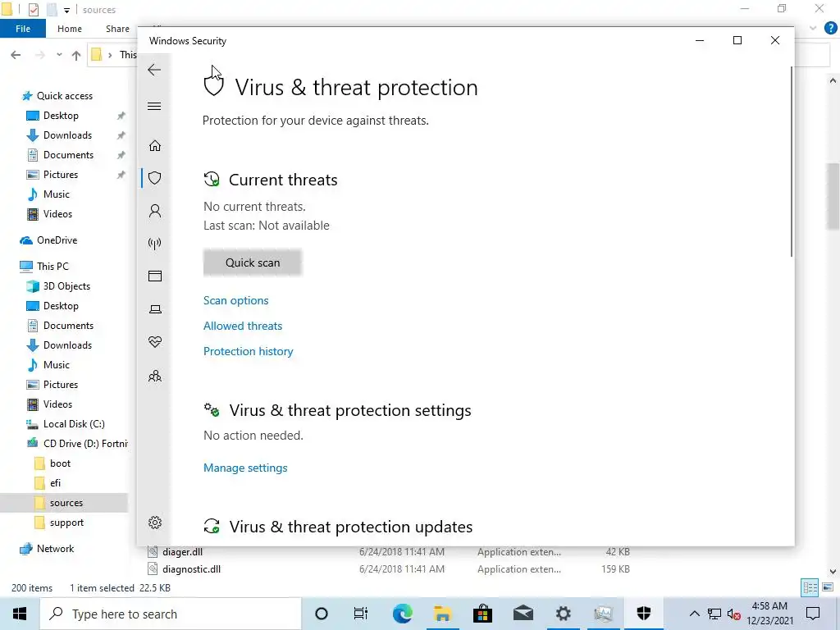Select diagnostic.dll file in File Explorer
Viewport: 840px width, 630px height.
coord(191,569)
